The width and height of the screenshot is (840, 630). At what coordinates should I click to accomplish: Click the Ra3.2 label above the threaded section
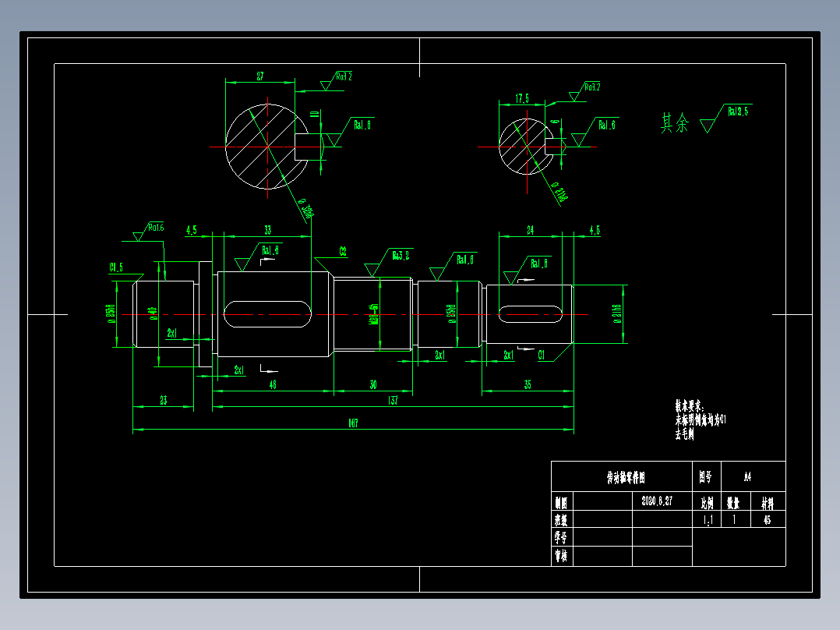click(401, 256)
